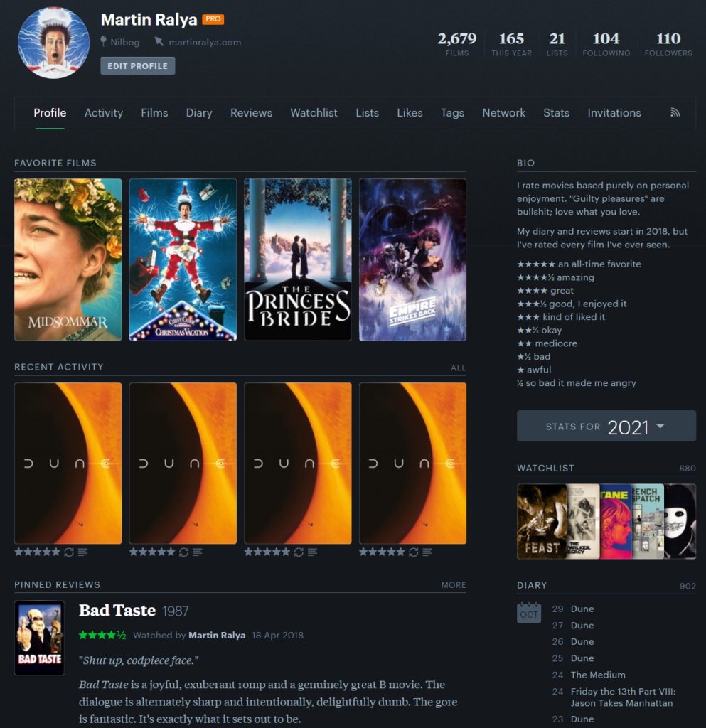Click the orange PRO badge

click(213, 19)
